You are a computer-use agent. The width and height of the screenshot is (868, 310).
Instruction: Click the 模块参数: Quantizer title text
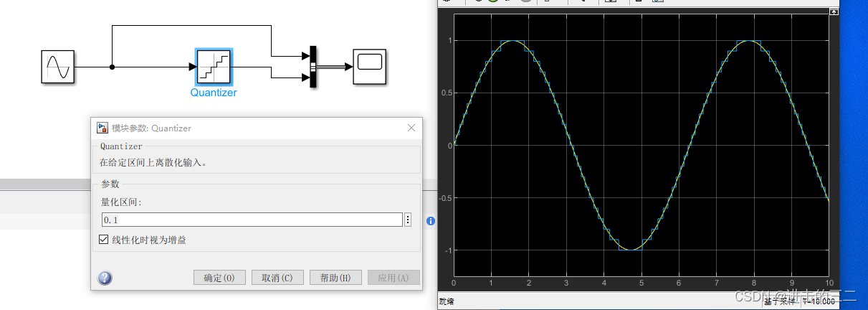pos(151,128)
